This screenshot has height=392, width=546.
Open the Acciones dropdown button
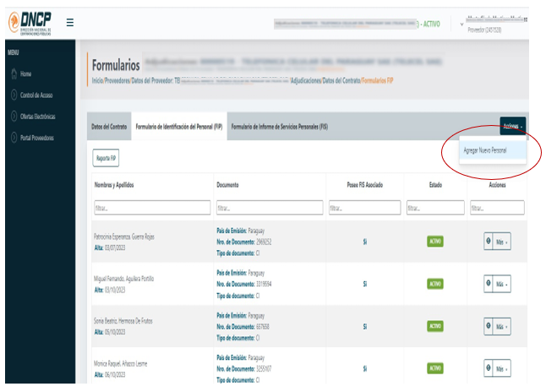[512, 126]
